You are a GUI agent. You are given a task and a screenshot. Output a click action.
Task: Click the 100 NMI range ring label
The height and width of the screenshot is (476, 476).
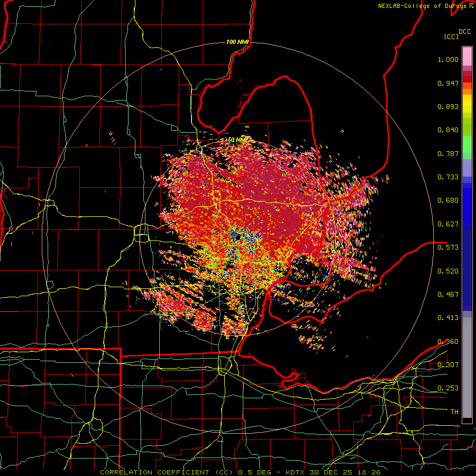point(237,42)
